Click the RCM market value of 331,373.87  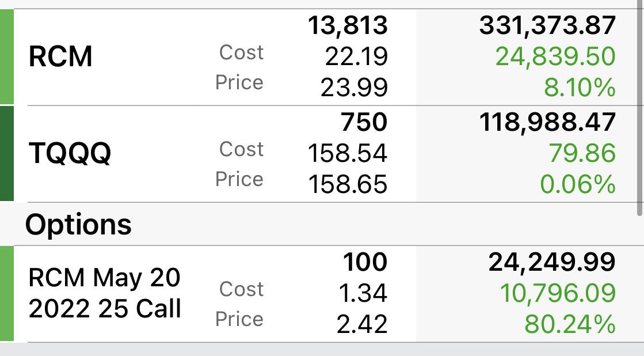click(x=547, y=25)
